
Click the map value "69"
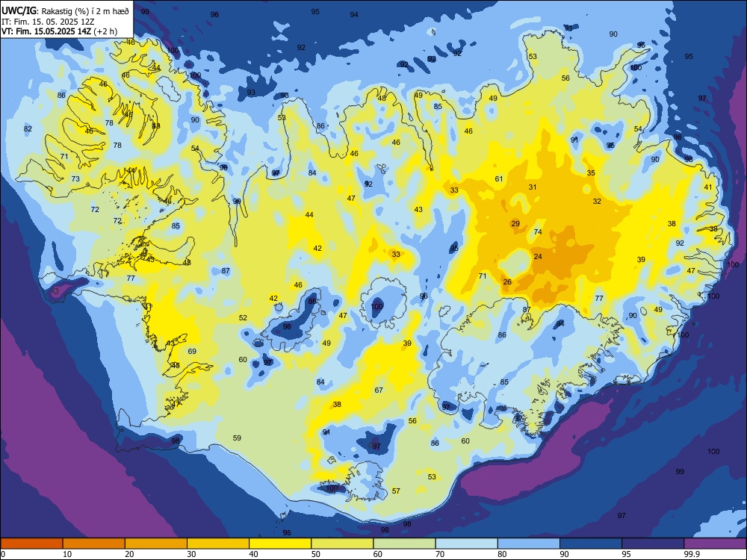[192, 352]
